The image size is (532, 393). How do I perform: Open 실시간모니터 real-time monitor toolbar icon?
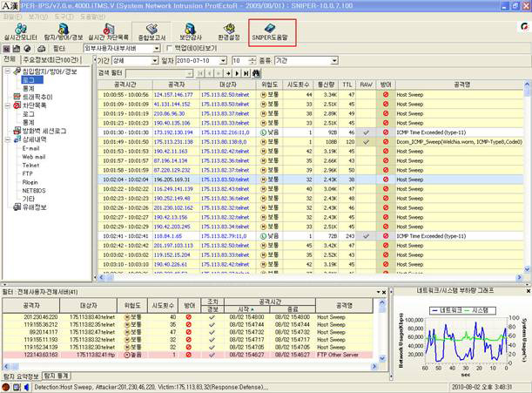(x=23, y=33)
